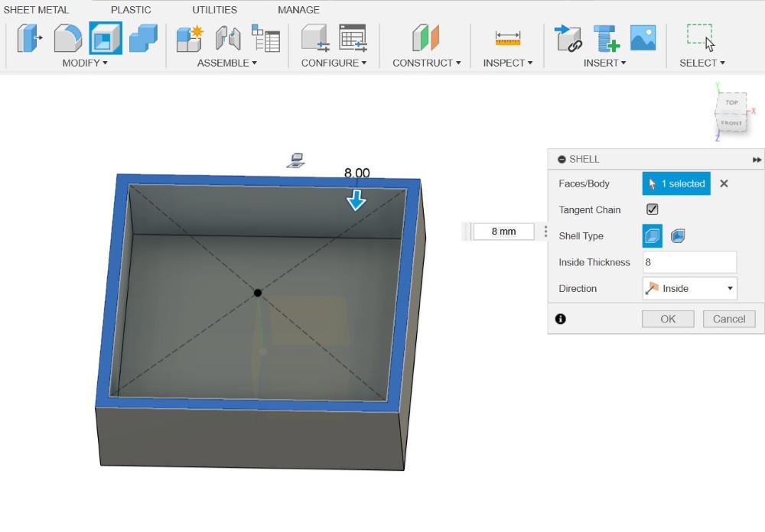Select the Measure tool icon
The width and height of the screenshot is (765, 532).
coord(508,38)
